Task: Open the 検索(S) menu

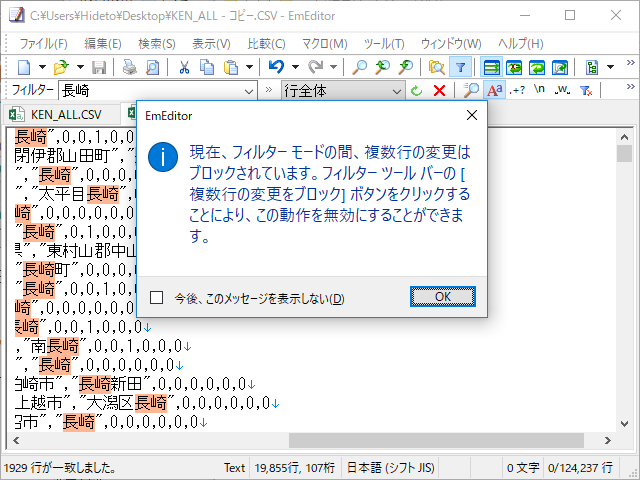Action: click(x=157, y=44)
